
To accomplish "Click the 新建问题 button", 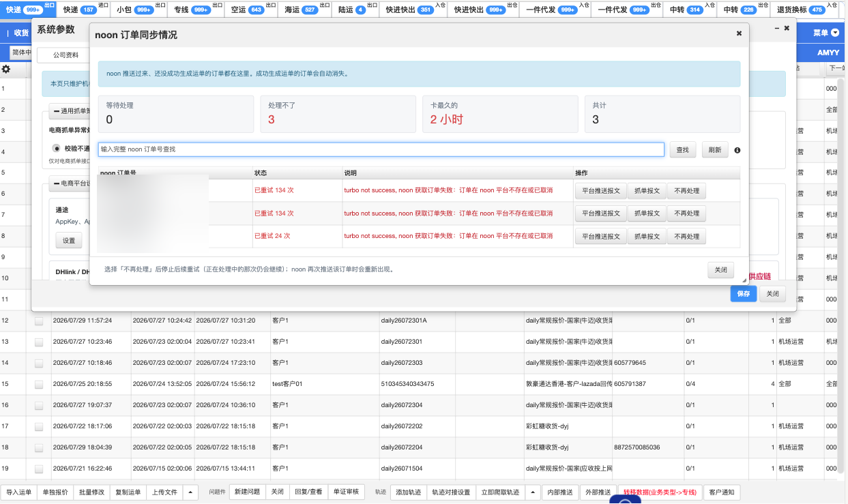I will click(247, 492).
